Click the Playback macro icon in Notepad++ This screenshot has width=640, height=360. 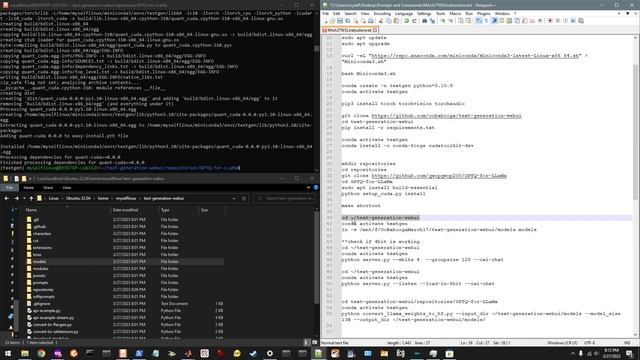click(x=565, y=20)
